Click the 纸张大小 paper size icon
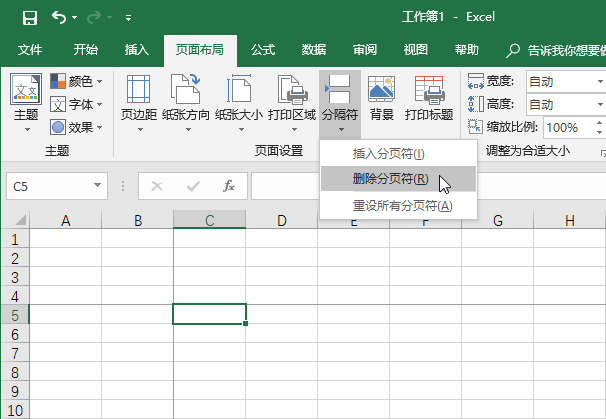 [x=239, y=89]
